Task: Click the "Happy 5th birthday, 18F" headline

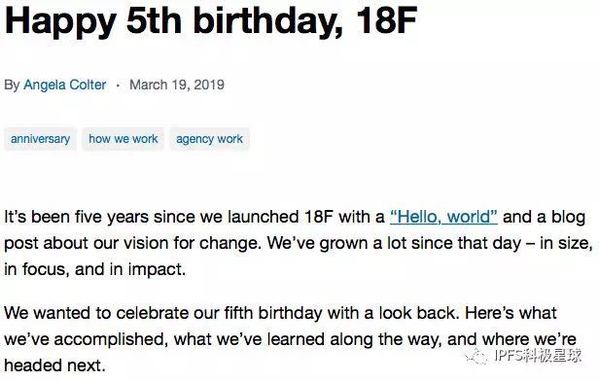Action: pos(210,21)
